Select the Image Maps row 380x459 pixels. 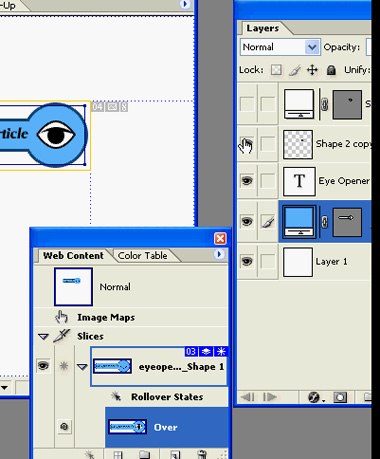coord(131,317)
